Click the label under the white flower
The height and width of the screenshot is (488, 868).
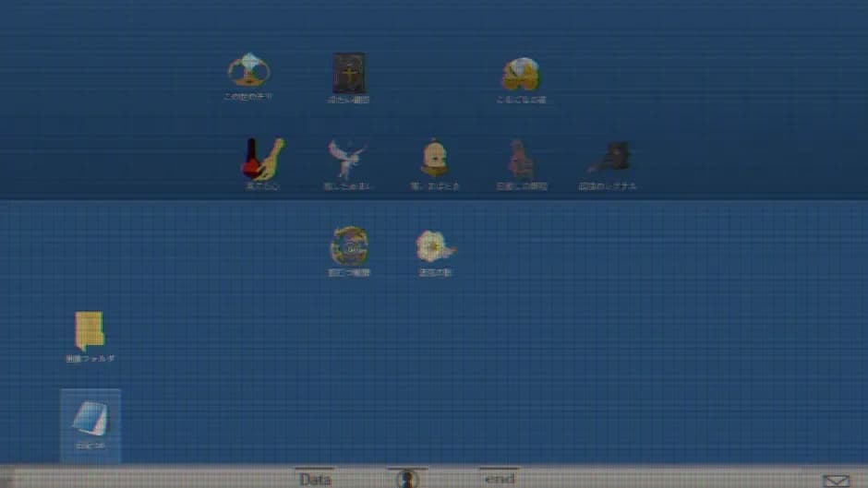point(435,272)
